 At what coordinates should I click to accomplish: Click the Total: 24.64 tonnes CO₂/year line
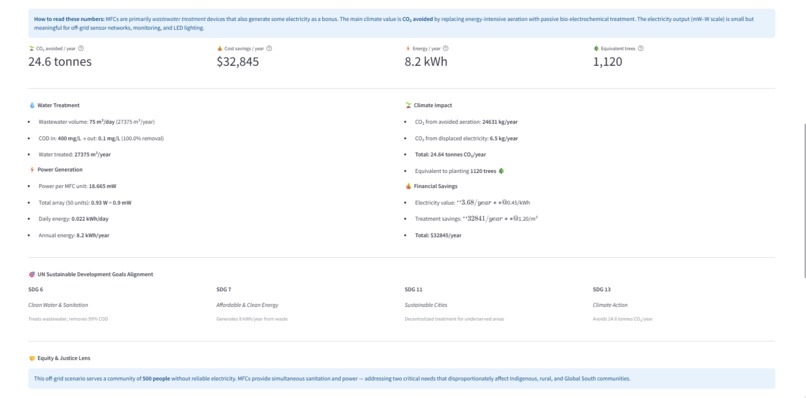pyautogui.click(x=450, y=155)
